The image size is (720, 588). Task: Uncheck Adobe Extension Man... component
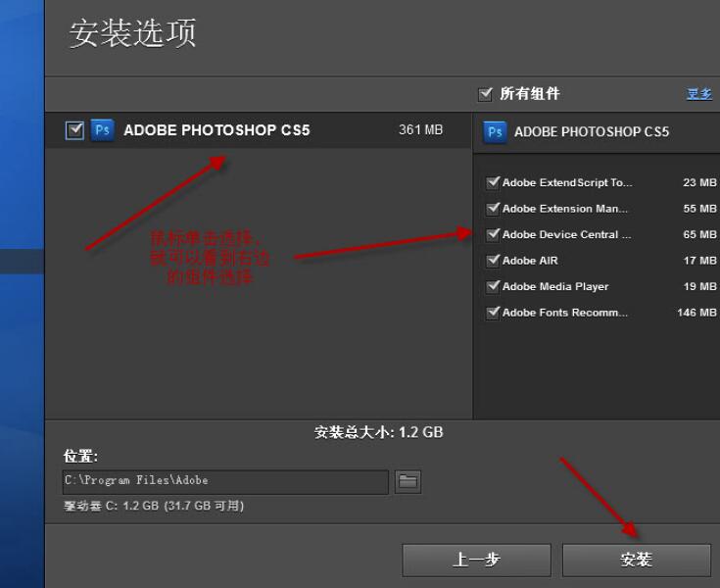pos(493,209)
